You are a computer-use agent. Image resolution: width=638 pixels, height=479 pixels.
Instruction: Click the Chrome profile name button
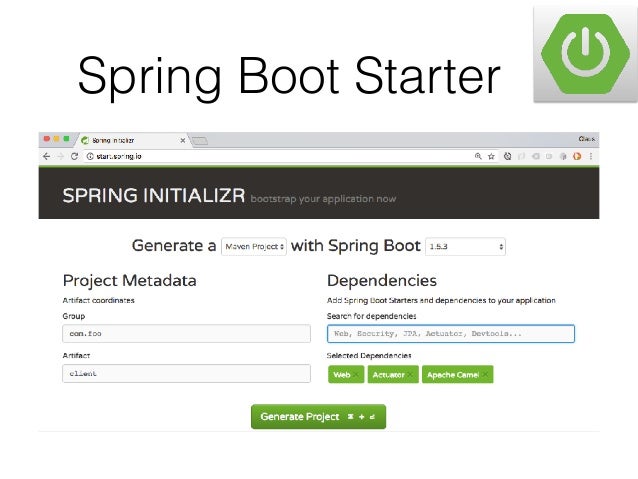[x=587, y=139]
